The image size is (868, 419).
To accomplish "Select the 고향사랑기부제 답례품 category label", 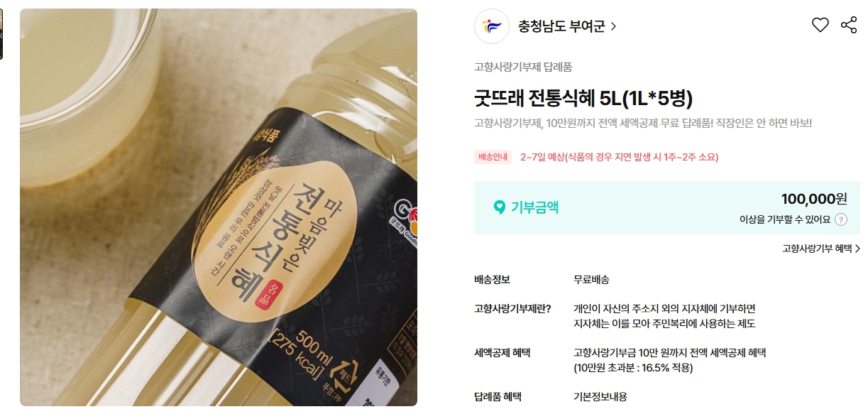I will [523, 67].
